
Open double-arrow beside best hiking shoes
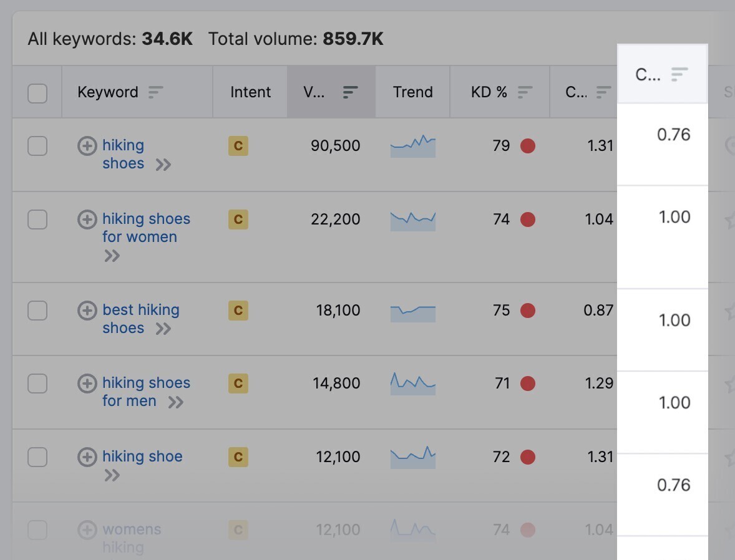[x=163, y=329]
